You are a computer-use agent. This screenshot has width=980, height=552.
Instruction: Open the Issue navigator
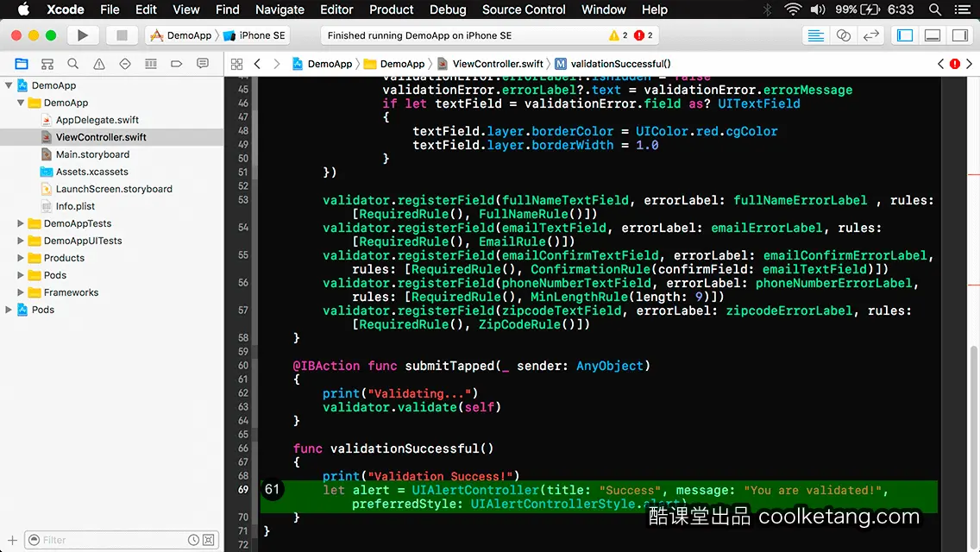pos(98,64)
